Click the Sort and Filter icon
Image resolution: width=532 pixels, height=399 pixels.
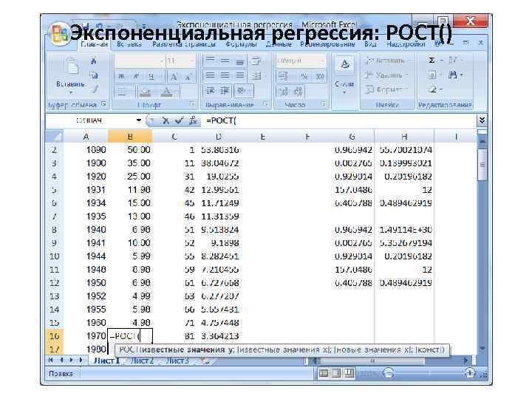453,61
